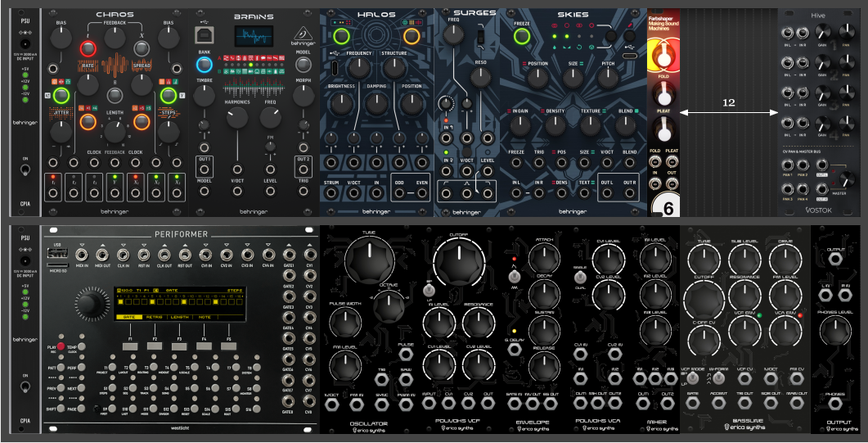Click the MIDI IN jack on Performer
868x443 pixels.
point(81,254)
